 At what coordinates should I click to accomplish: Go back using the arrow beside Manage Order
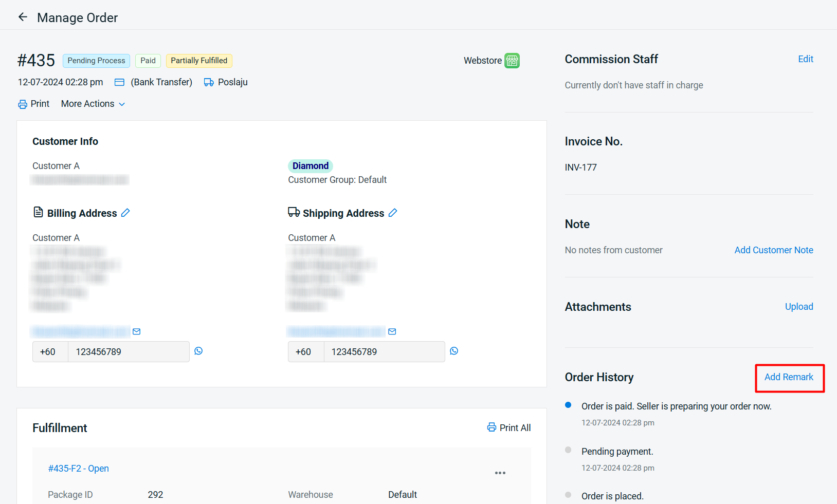pos(23,17)
